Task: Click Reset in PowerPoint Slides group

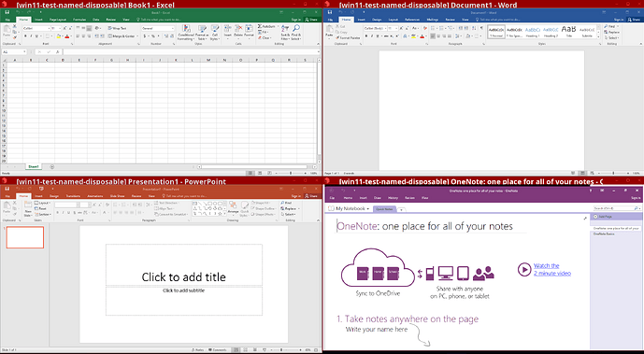Action: point(41,208)
